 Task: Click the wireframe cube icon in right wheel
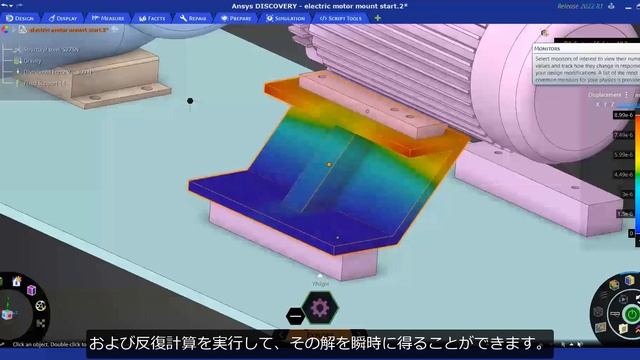598,312
